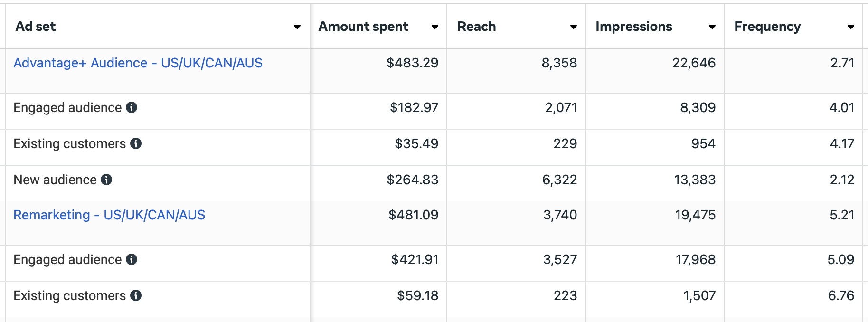
Task: Open the Remarketing - US/UK/CAN/AUS ad set link
Action: [x=109, y=215]
